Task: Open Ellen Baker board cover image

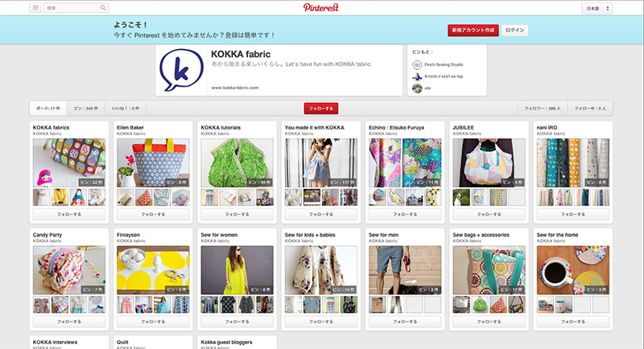Action: click(153, 162)
